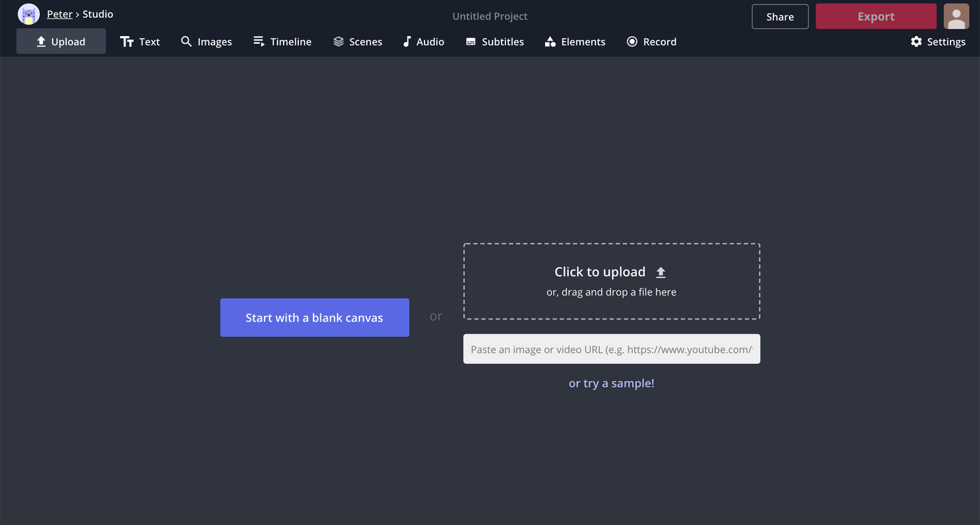Open the Peter workspace link
The image size is (980, 525).
click(x=59, y=14)
